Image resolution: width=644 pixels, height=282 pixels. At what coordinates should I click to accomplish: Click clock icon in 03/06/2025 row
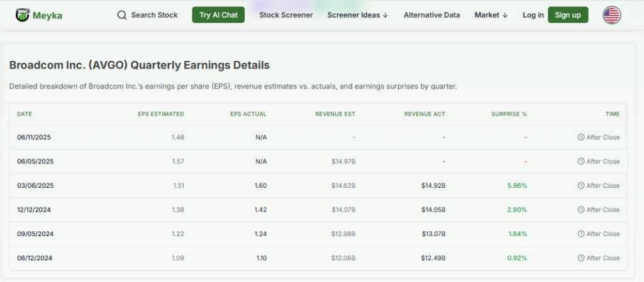[580, 186]
